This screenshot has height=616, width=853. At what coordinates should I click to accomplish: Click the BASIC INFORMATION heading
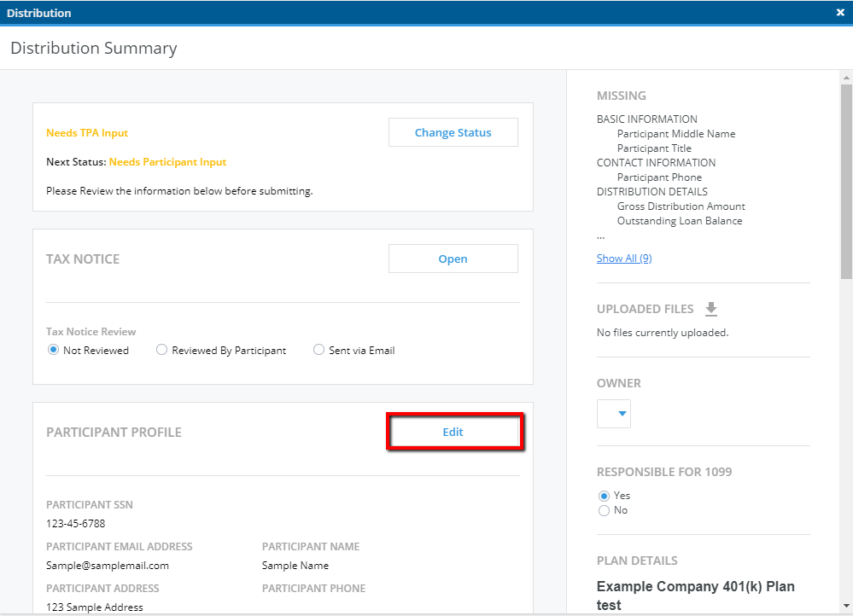click(x=647, y=119)
